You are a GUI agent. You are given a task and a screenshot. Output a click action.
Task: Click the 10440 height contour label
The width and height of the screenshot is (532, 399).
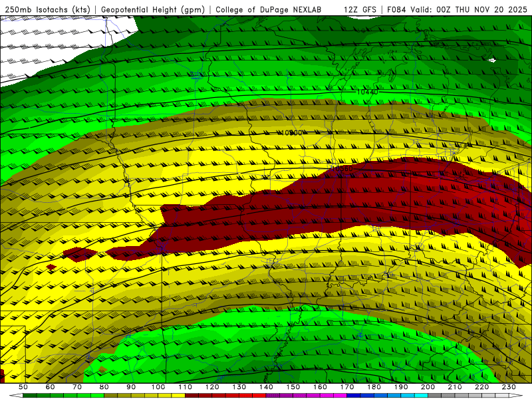[x=368, y=92]
